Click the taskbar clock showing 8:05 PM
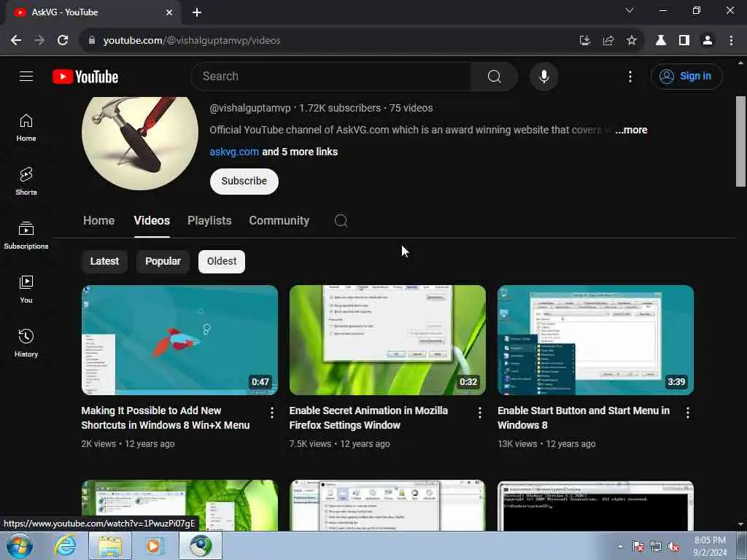747x560 pixels. [710, 546]
